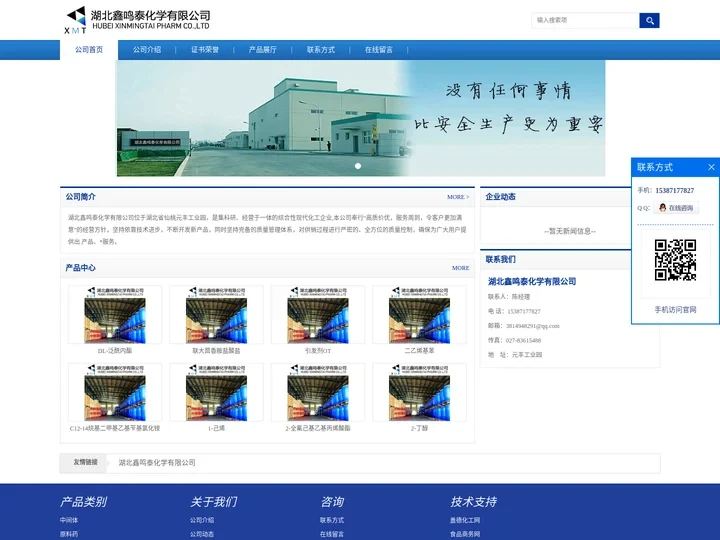This screenshot has width=720, height=540.
Task: Click the QQ 在线咨询 button
Action: coord(676,208)
